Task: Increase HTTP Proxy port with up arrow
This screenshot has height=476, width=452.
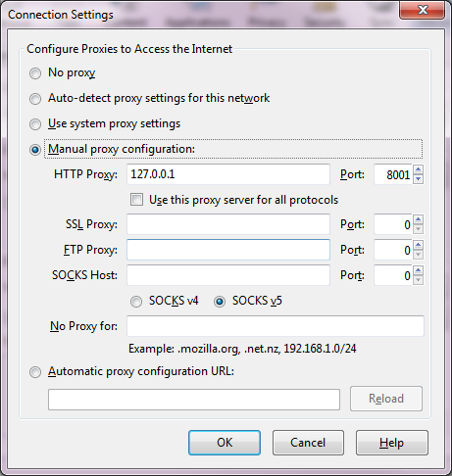Action: click(x=418, y=169)
